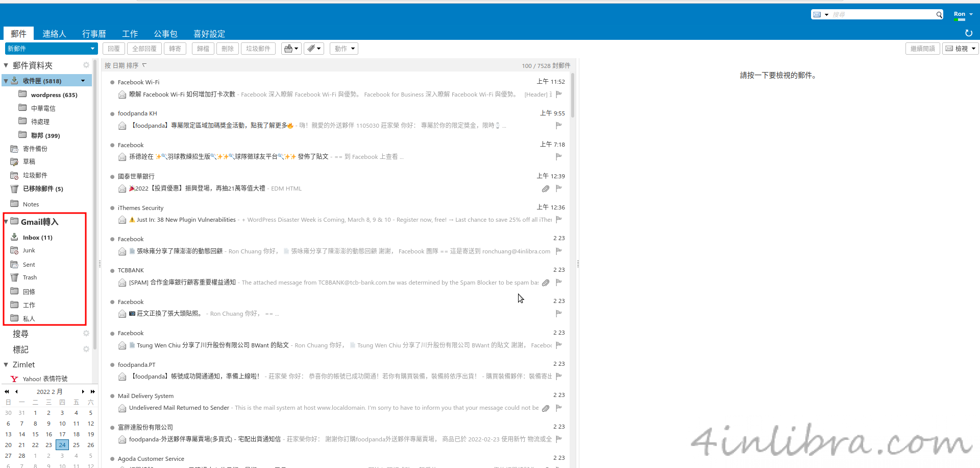Open Yahoo! 表情符號 zimlet
This screenshot has height=468, width=980.
coord(45,379)
